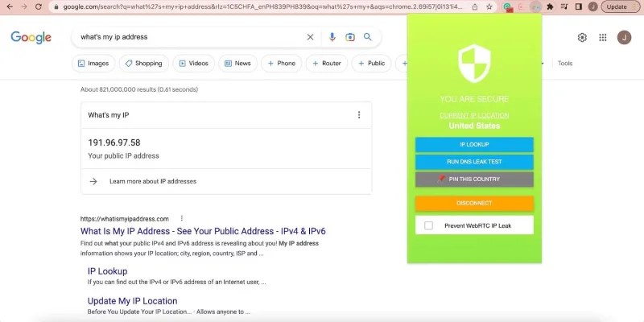Click the arrow beside Learn more
The width and height of the screenshot is (644, 322).
click(x=93, y=181)
